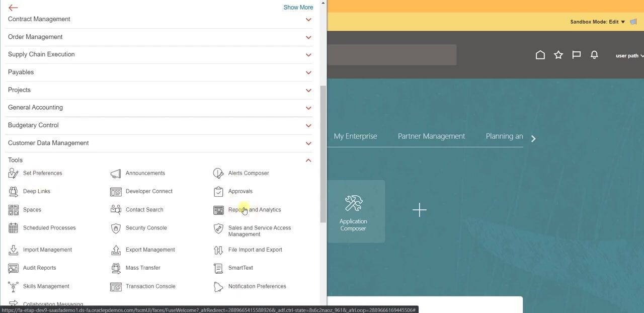The width and height of the screenshot is (644, 313).
Task: Open the Audit Reports icon
Action: [13, 268]
